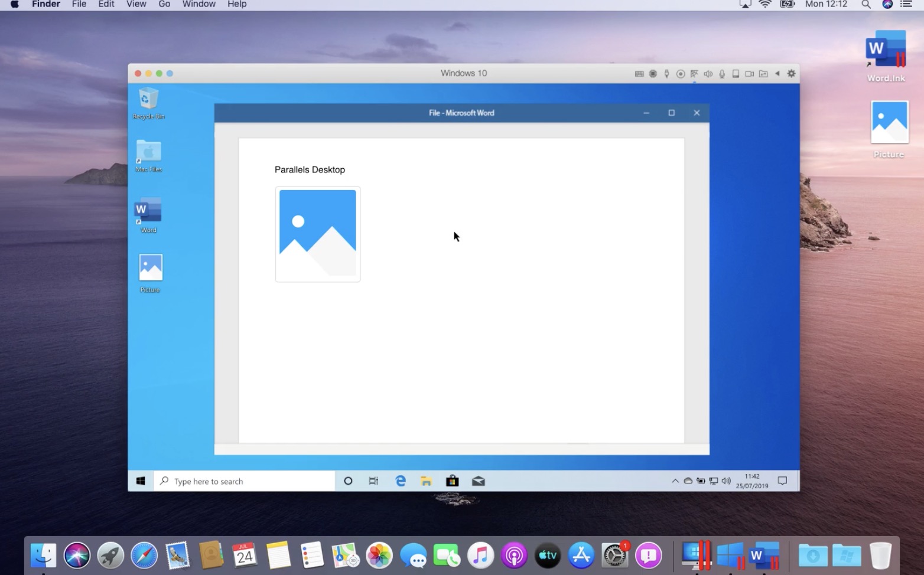The height and width of the screenshot is (575, 924).
Task: Select the Word.lnk file on Mac desktop
Action: pos(886,56)
